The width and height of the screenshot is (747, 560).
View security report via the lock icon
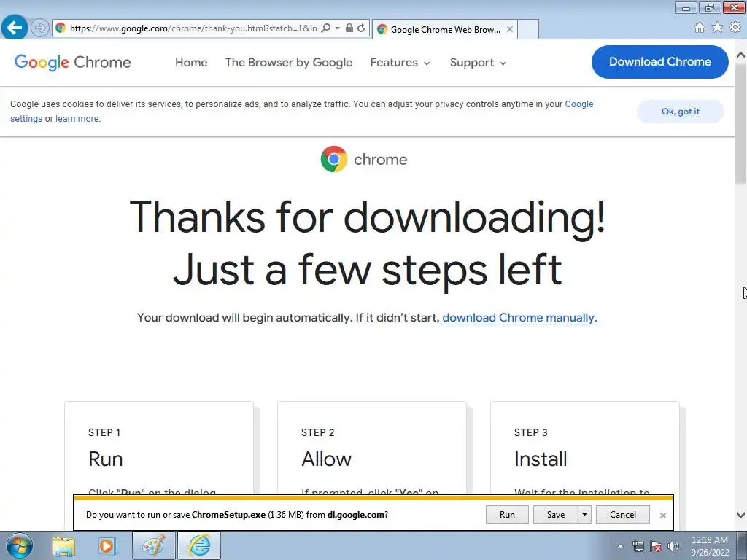349,28
